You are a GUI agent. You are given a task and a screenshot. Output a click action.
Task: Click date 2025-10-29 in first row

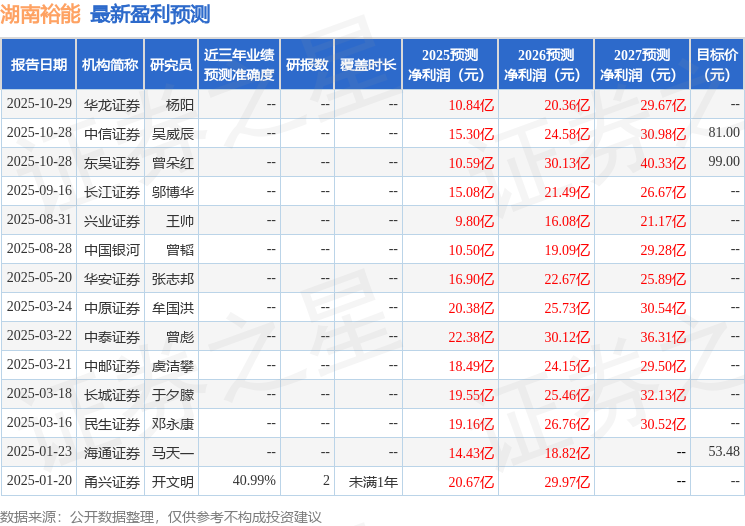pos(39,104)
